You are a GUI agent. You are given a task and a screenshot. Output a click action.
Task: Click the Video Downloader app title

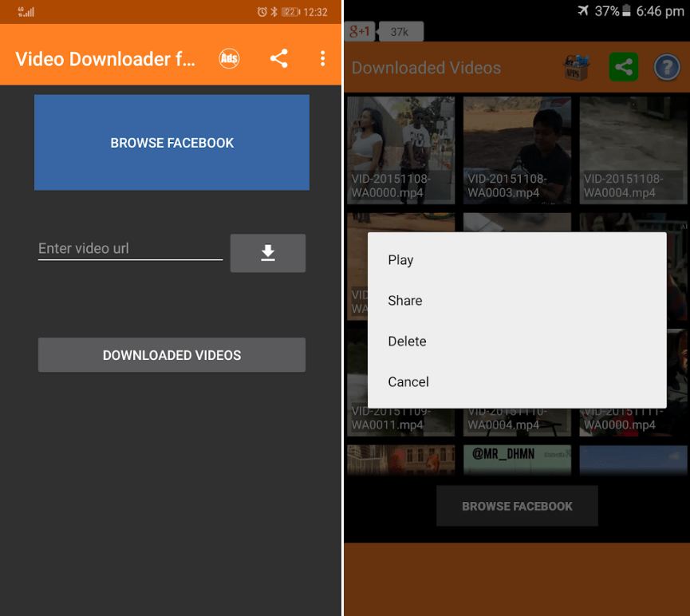[x=105, y=59]
